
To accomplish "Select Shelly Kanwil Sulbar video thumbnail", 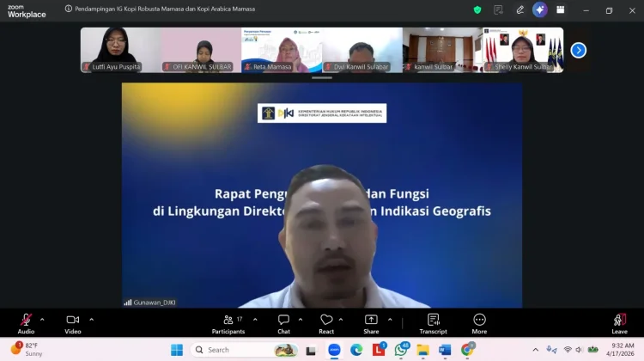I will click(x=523, y=50).
